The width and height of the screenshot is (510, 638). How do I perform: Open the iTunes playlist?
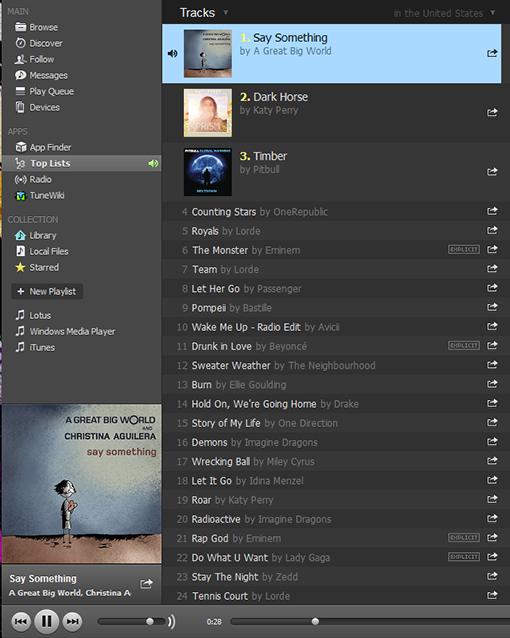point(35,347)
